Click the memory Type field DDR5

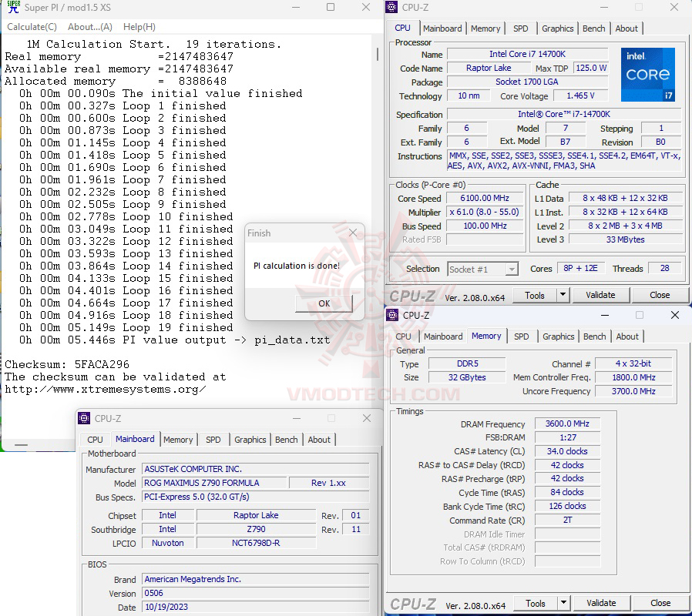tap(467, 363)
